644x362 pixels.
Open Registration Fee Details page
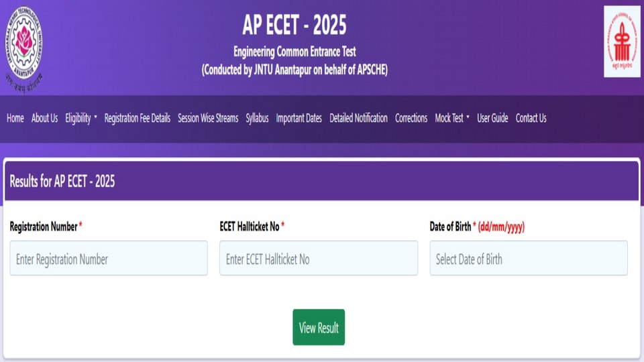(138, 118)
